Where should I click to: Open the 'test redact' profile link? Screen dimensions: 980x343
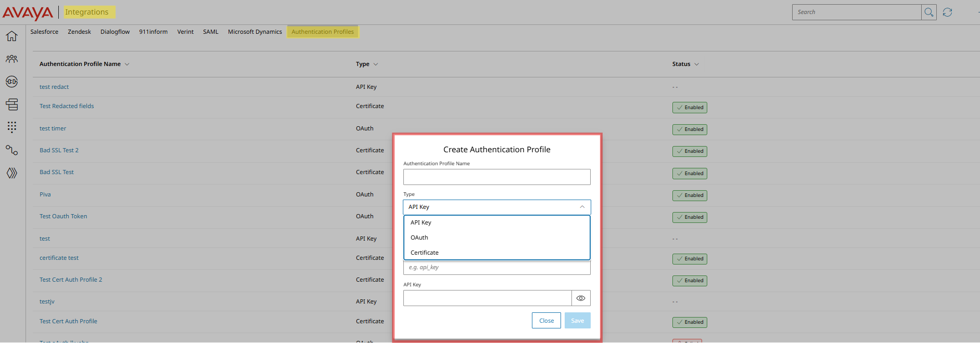pyautogui.click(x=54, y=87)
